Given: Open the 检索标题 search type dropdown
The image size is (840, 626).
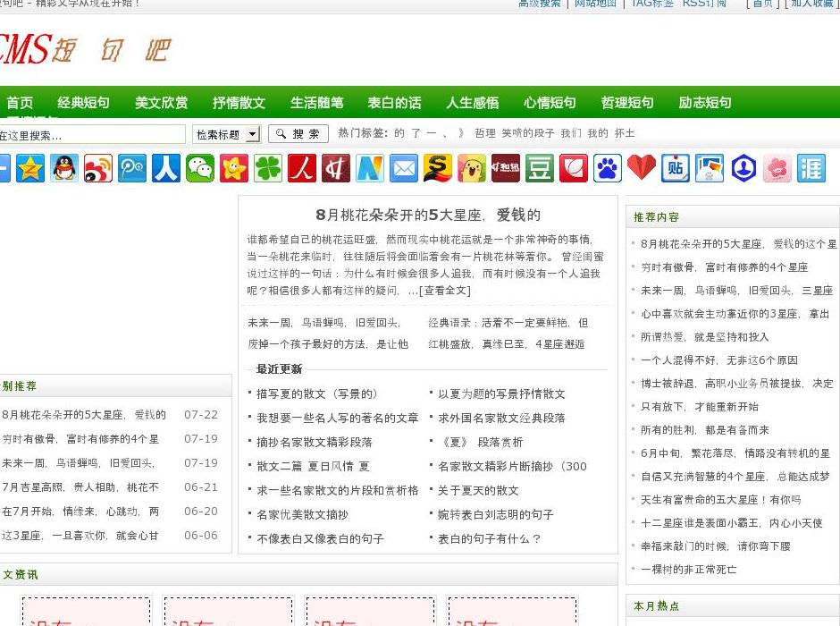Looking at the screenshot, I should [227, 134].
